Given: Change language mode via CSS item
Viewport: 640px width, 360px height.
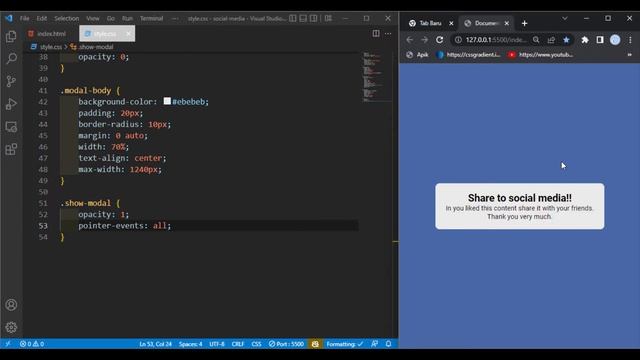Looking at the screenshot, I should [256, 344].
